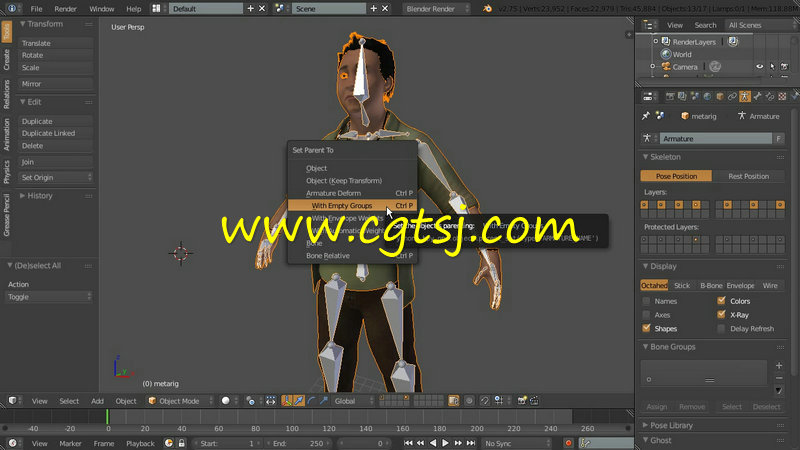Image resolution: width=800 pixels, height=450 pixels.
Task: Open the Render menu
Action: tap(65, 9)
